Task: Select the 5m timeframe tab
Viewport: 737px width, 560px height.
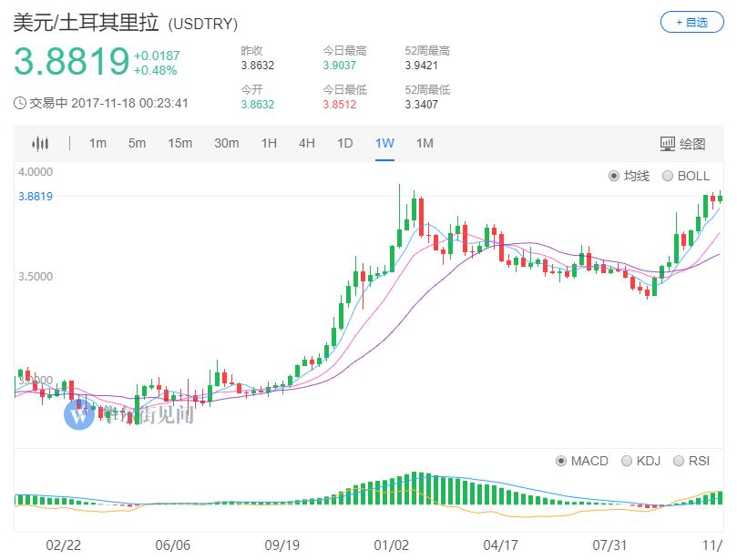Action: point(137,143)
